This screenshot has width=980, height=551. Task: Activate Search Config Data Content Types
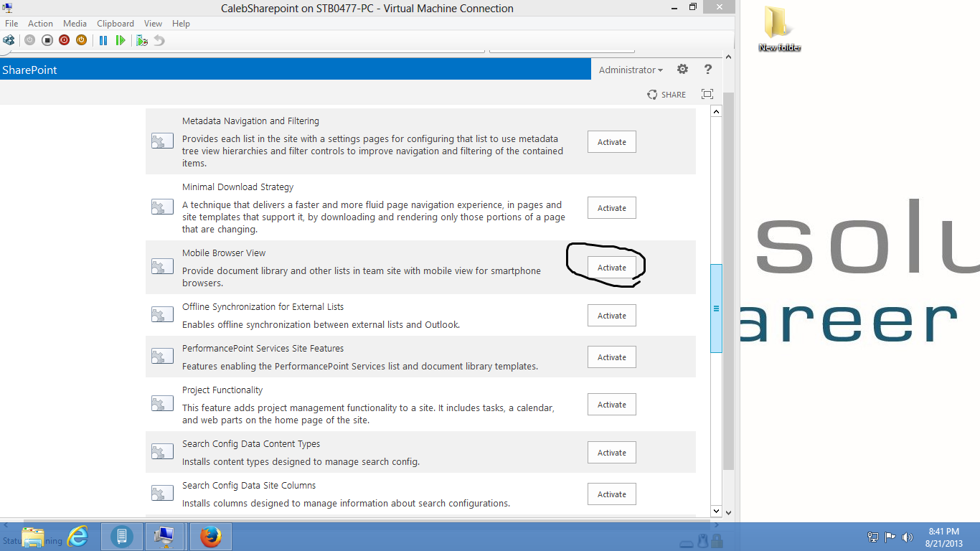point(612,453)
